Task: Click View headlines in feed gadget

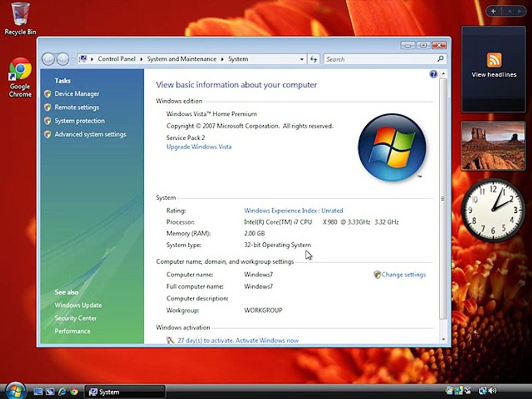Action: 494,75
